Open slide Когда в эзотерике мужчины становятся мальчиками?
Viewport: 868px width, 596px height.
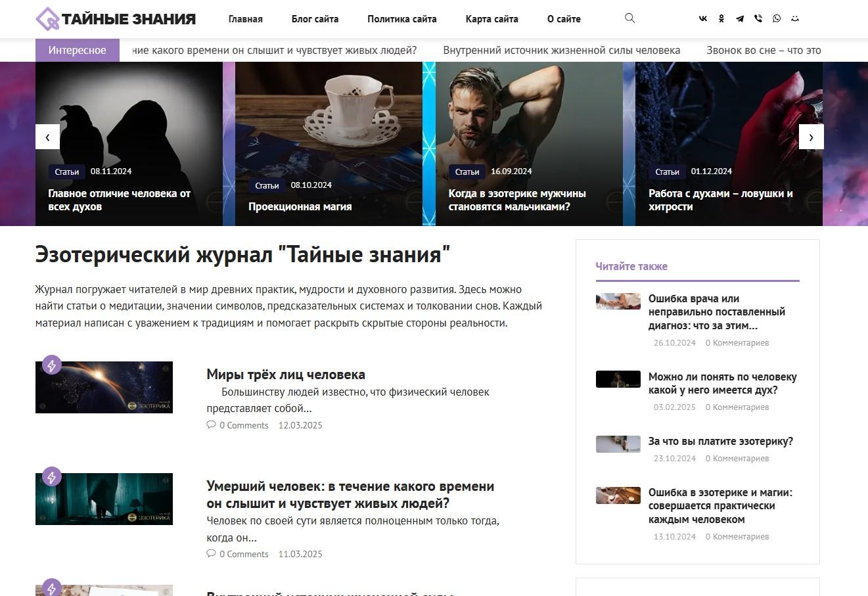[x=517, y=200]
